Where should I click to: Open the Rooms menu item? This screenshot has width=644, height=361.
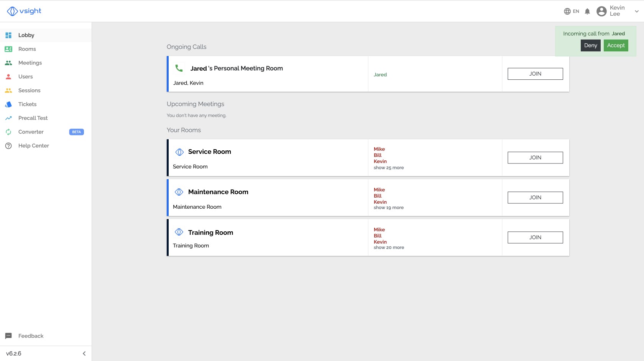[27, 49]
